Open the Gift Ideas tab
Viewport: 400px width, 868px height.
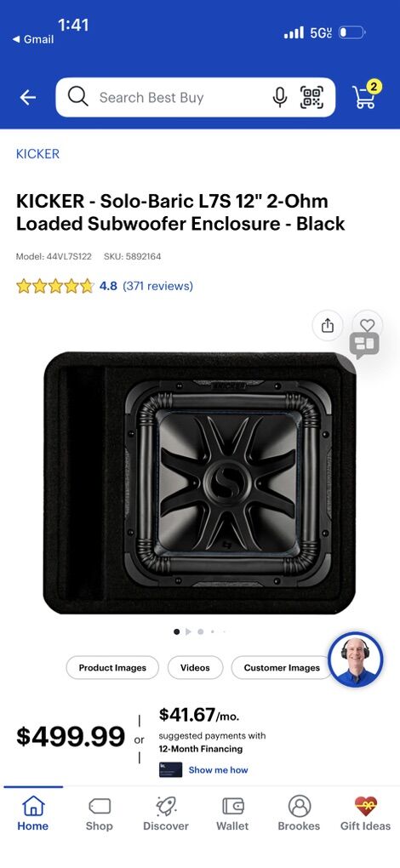[365, 814]
